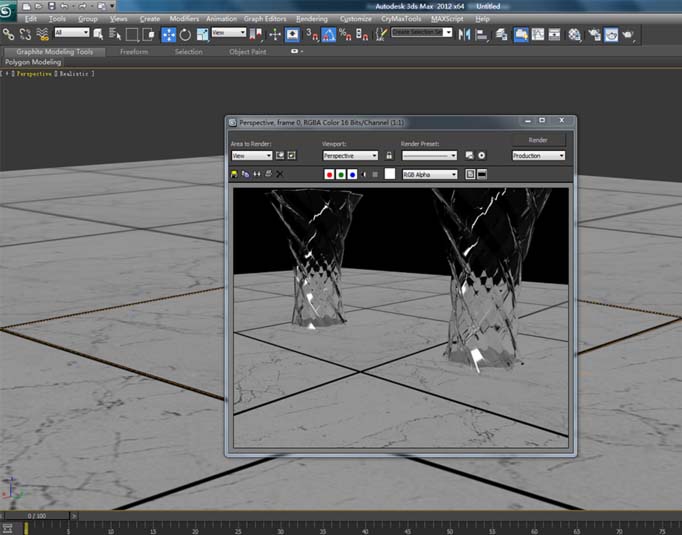Image resolution: width=682 pixels, height=535 pixels.
Task: Select the Select and Move tool
Action: 169,34
